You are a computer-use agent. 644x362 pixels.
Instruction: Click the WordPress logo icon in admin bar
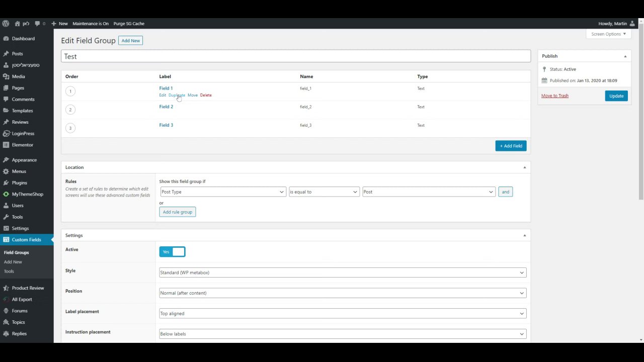(x=6, y=24)
